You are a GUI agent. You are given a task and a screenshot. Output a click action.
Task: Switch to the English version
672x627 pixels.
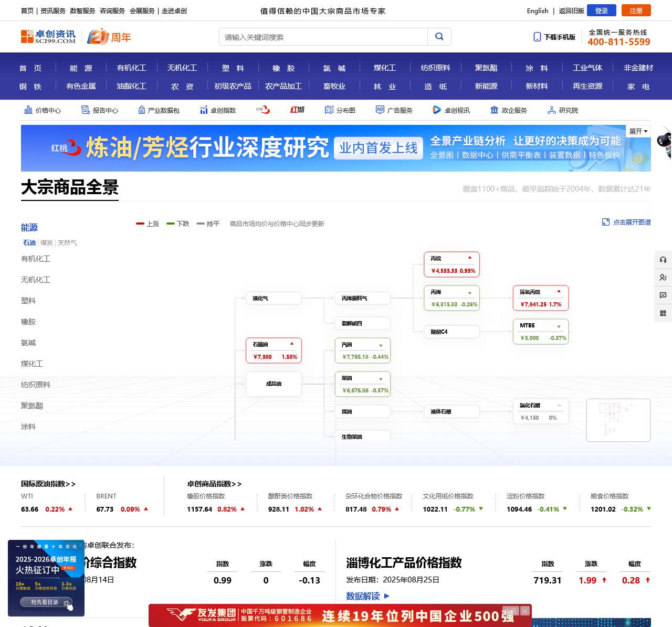point(537,10)
